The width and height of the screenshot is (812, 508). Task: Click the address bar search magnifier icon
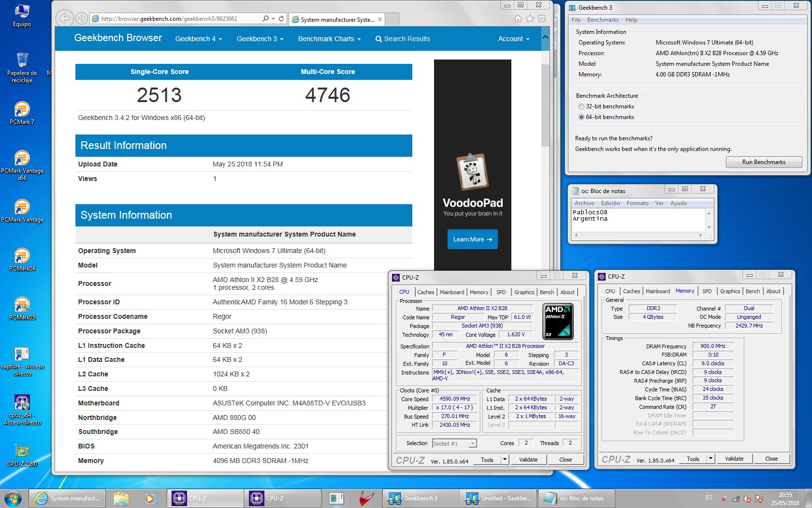[x=265, y=18]
